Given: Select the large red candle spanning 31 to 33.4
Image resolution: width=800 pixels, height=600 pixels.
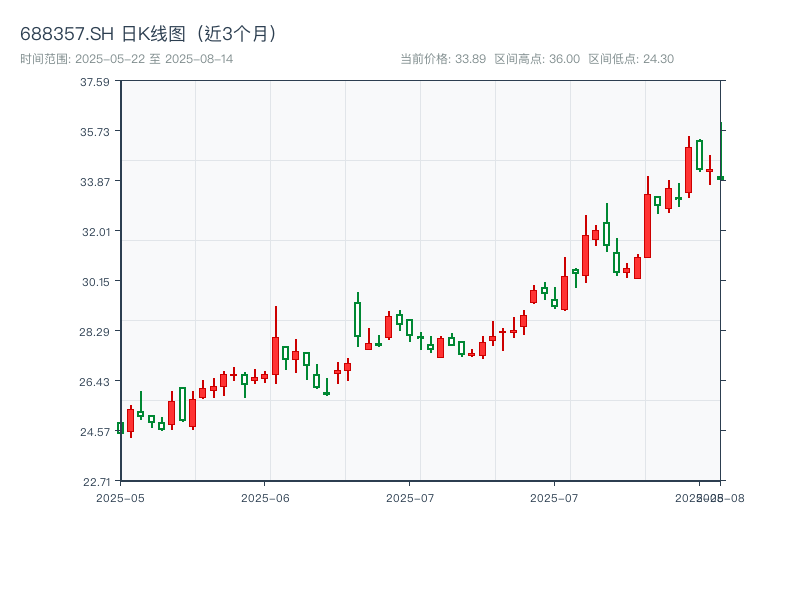Looking at the screenshot, I should (647, 225).
